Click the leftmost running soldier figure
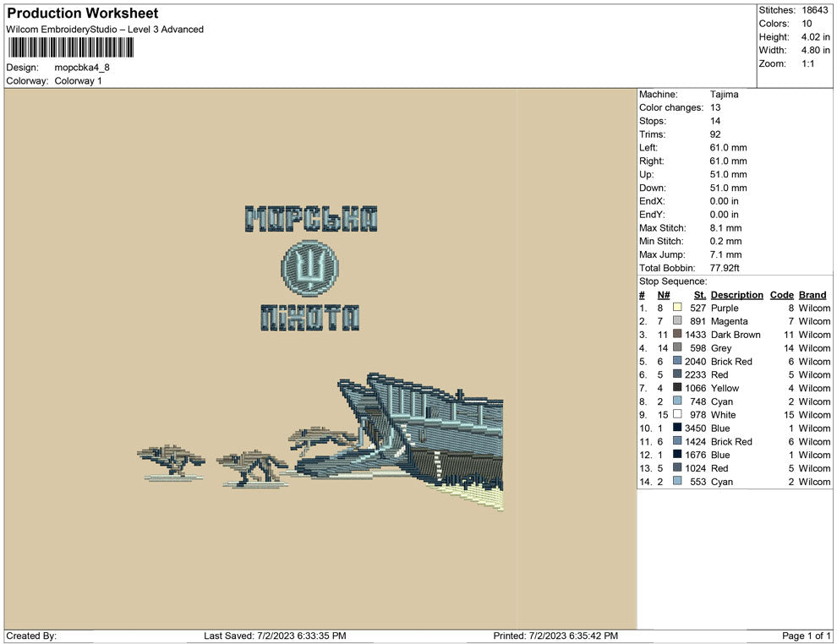 172,461
